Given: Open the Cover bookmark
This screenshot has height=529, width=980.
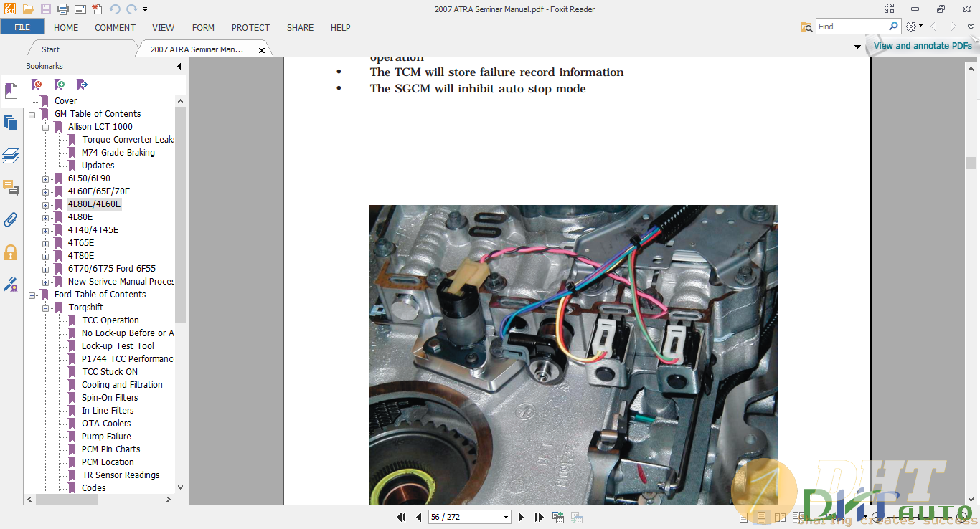Looking at the screenshot, I should pyautogui.click(x=65, y=101).
